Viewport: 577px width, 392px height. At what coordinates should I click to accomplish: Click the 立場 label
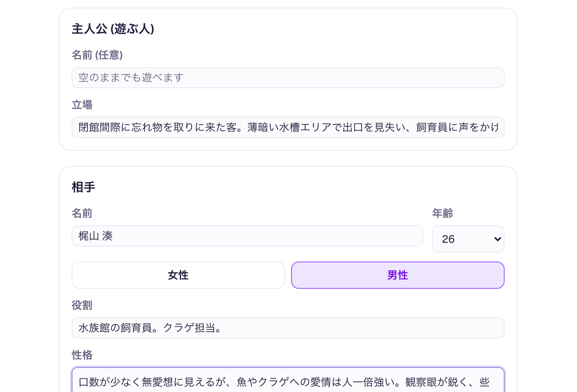(x=82, y=105)
